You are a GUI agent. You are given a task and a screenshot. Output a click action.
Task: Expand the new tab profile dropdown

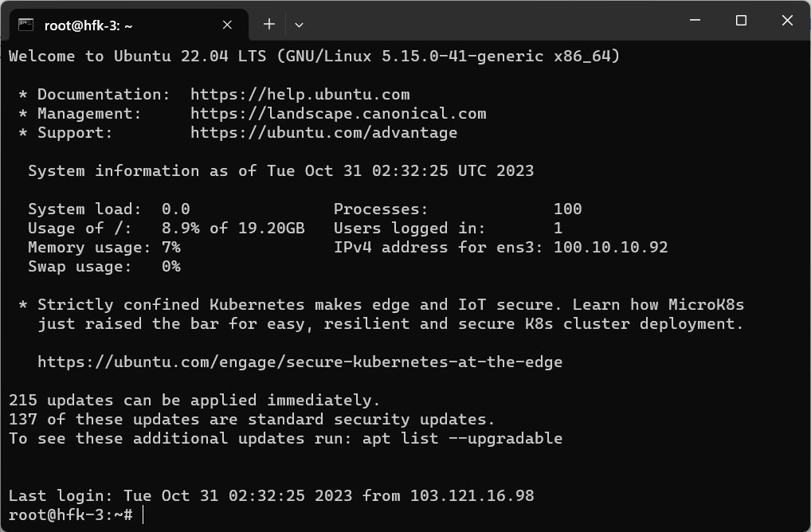pos(299,25)
